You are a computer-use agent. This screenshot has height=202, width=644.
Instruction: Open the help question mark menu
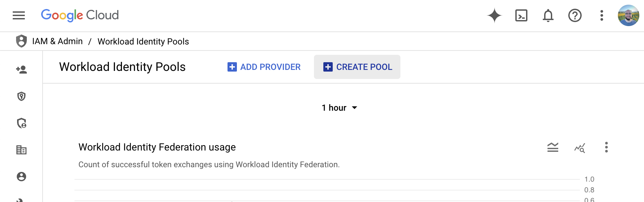575,15
